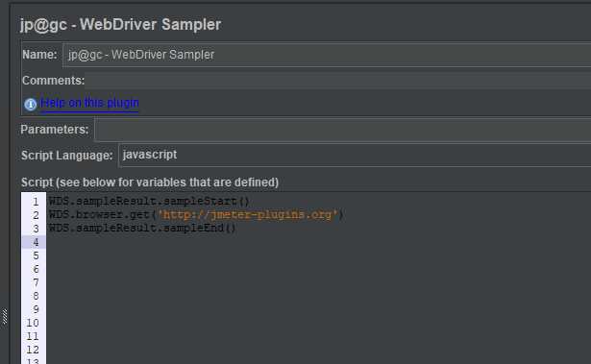
Task: Click the 'jp@gc - WebDriver Sampler' title heading
Action: coord(121,25)
